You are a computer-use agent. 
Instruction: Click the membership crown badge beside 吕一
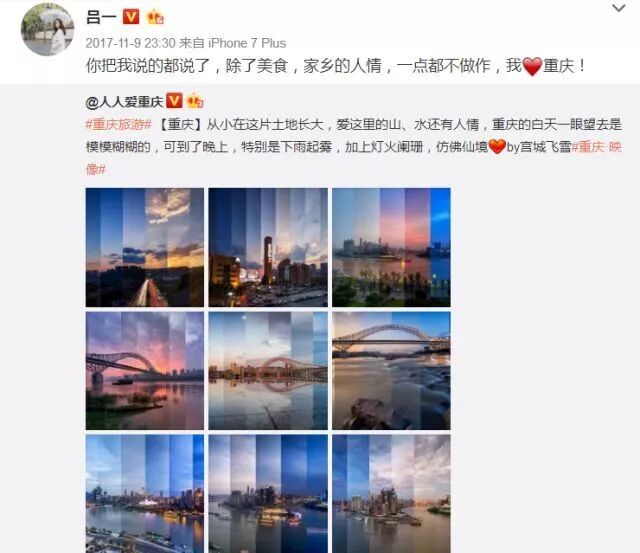coord(155,17)
